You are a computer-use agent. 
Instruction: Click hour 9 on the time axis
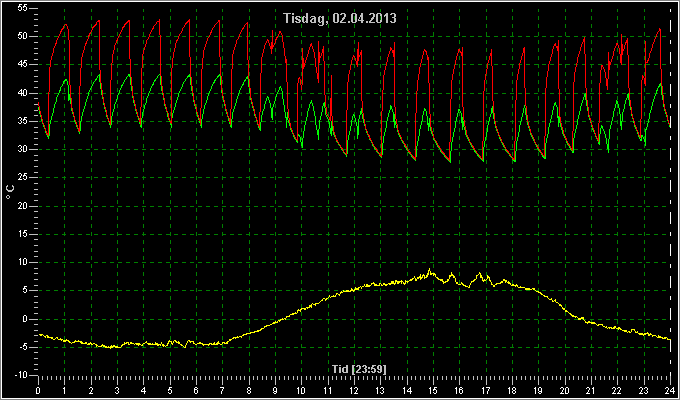tap(275, 390)
